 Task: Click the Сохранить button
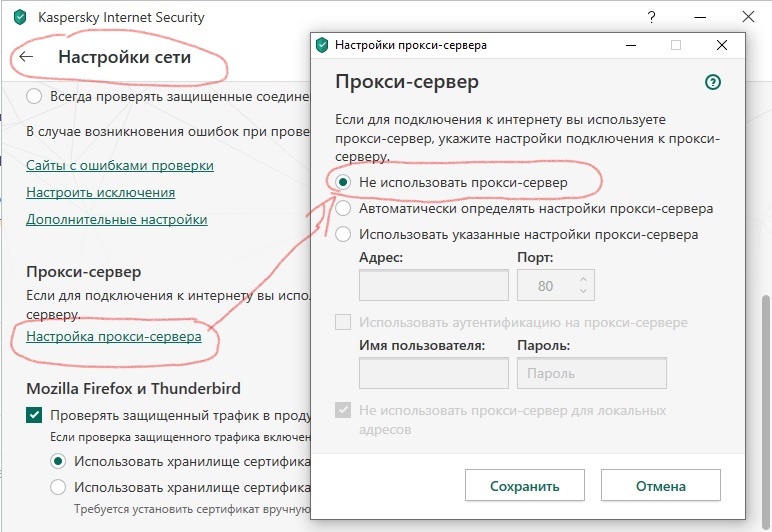point(525,485)
